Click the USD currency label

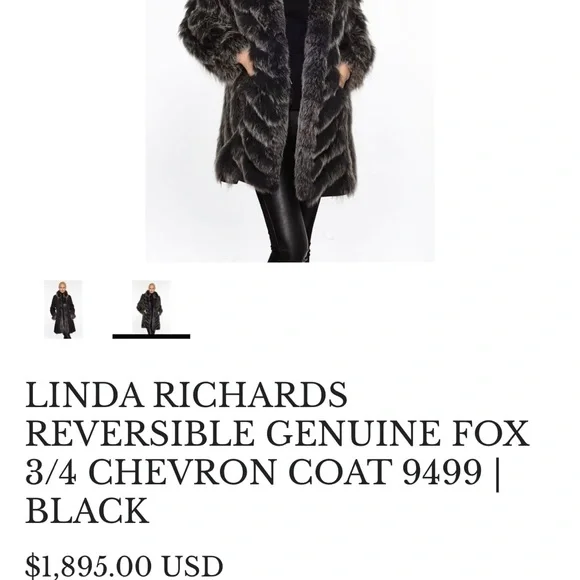192,566
